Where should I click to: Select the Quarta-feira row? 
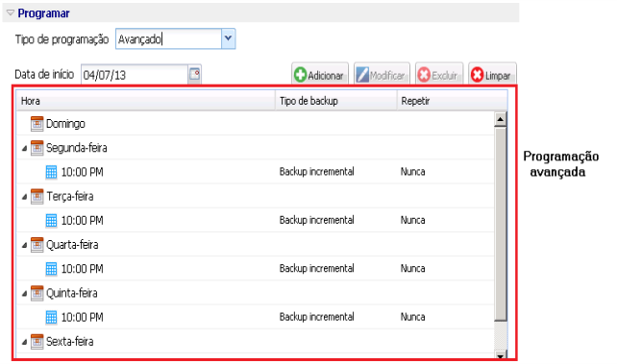pos(255,245)
